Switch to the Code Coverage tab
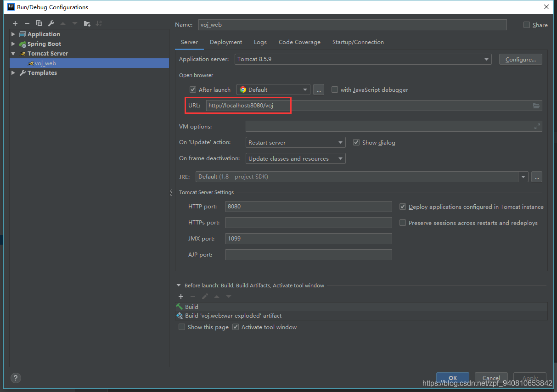This screenshot has height=392, width=557. (x=299, y=42)
